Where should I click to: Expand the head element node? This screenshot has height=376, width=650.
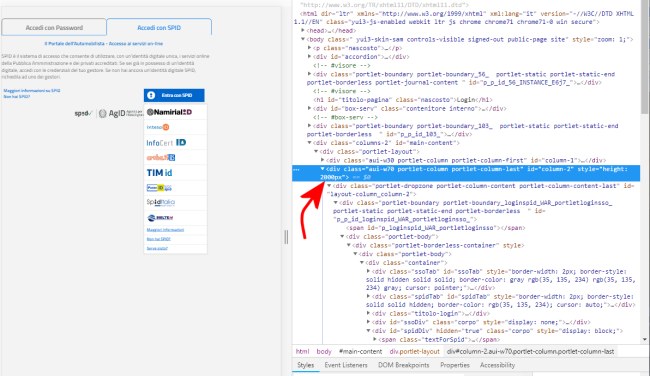[303, 30]
